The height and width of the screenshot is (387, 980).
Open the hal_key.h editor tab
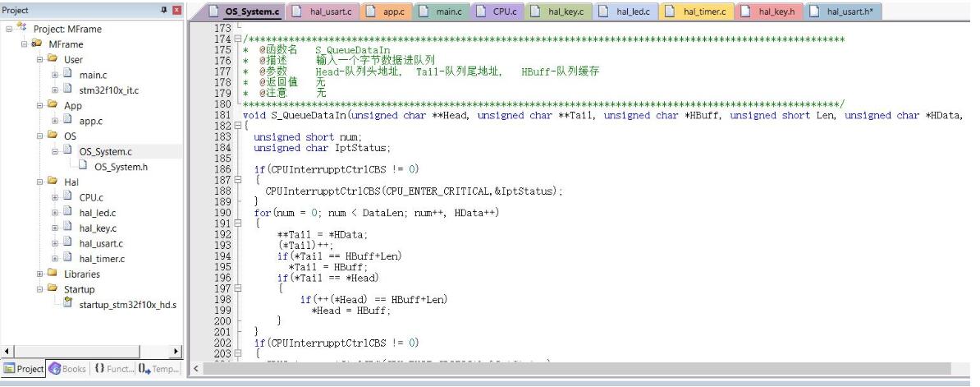[x=769, y=12]
